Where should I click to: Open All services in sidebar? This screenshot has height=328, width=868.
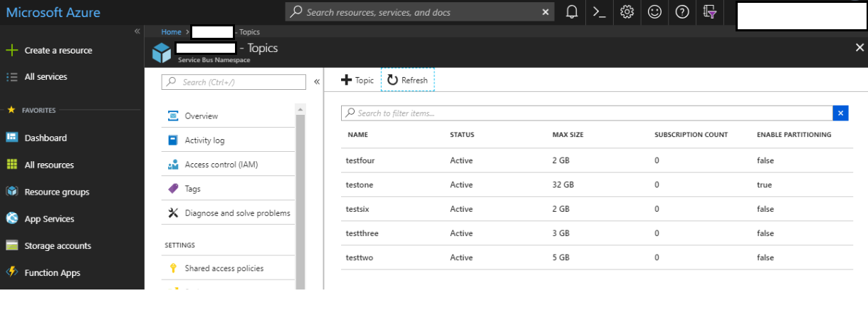(x=46, y=77)
